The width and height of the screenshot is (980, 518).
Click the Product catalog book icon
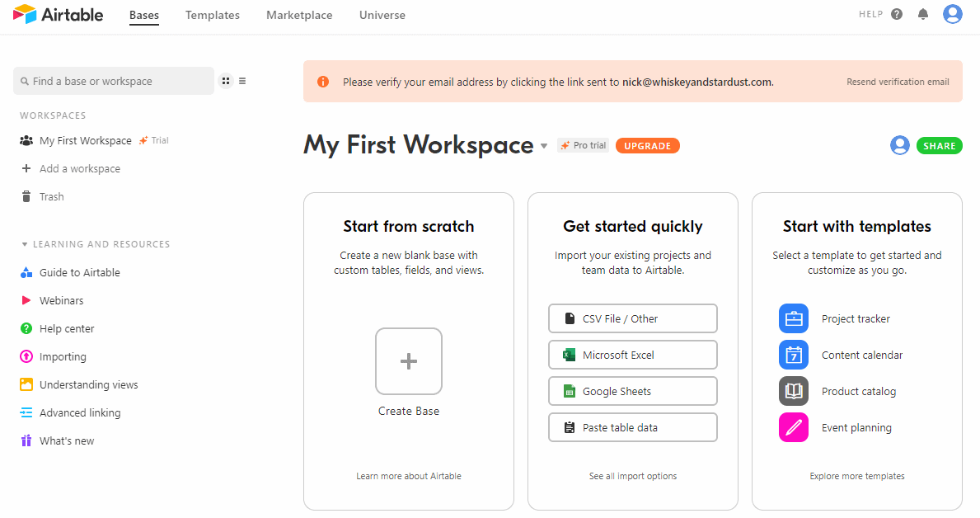(794, 391)
